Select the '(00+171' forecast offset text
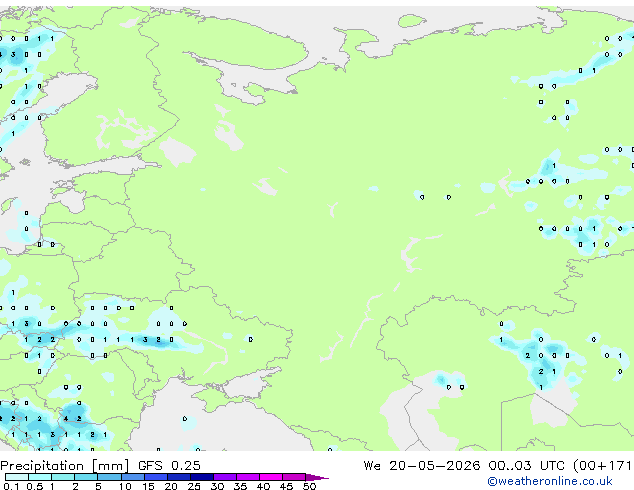 pyautogui.click(x=602, y=466)
